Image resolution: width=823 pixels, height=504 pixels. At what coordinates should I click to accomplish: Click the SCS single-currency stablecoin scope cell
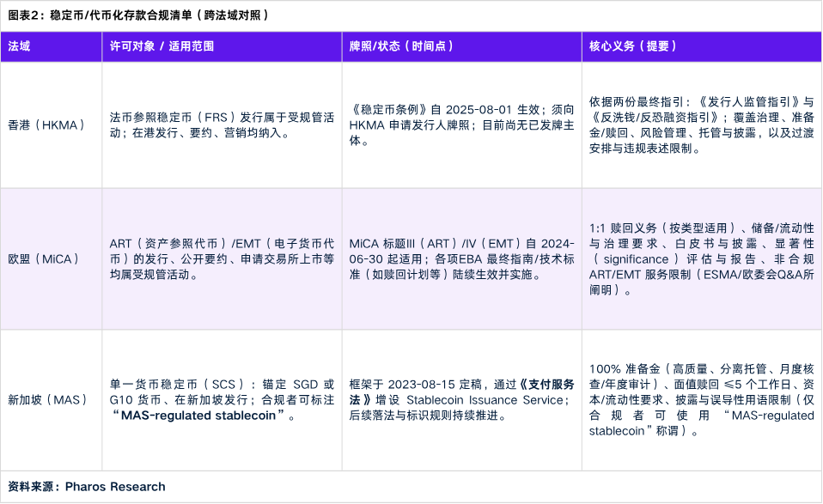tap(222, 399)
